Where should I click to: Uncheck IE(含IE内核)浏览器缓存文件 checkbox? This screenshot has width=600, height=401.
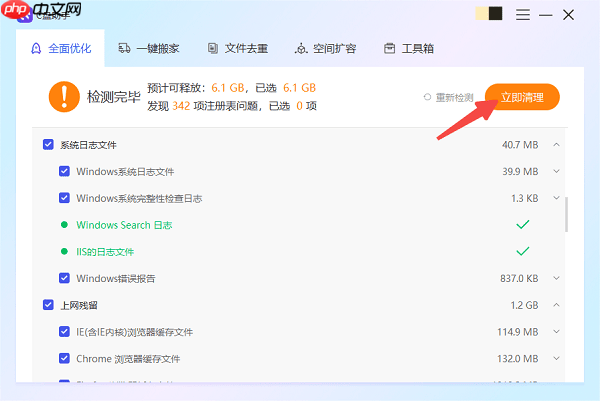point(64,331)
